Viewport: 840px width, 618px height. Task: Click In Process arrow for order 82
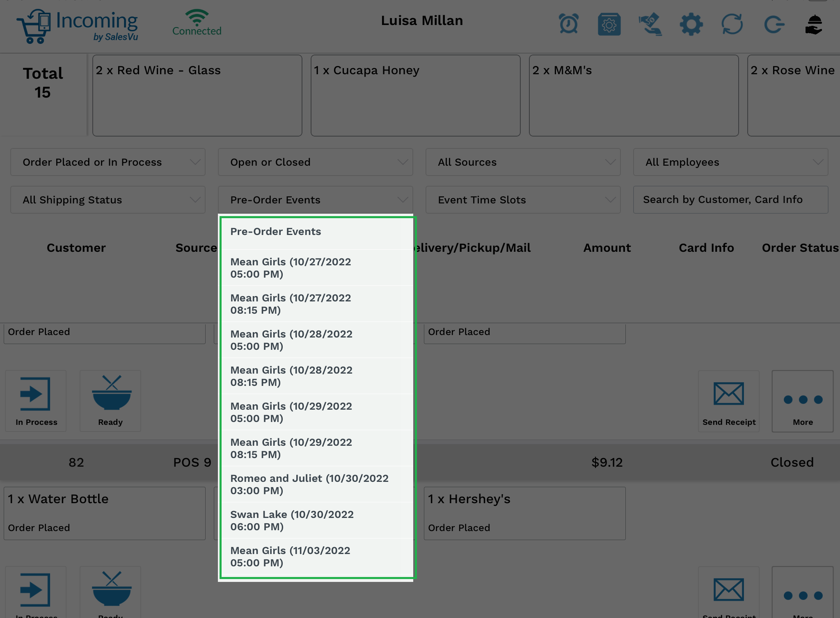[36, 592]
